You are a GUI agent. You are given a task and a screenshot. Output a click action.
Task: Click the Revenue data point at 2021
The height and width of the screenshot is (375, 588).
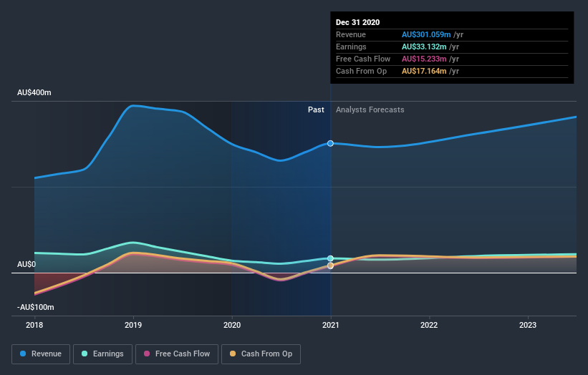click(x=330, y=143)
